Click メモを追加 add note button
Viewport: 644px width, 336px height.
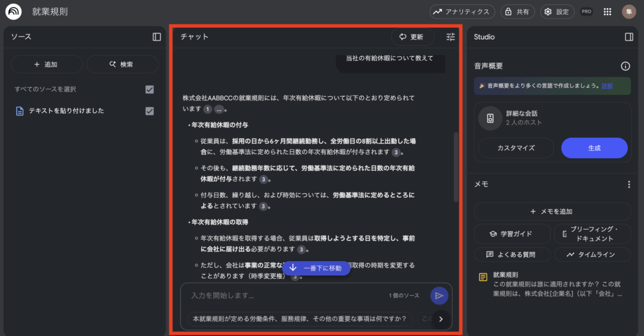[x=552, y=211]
